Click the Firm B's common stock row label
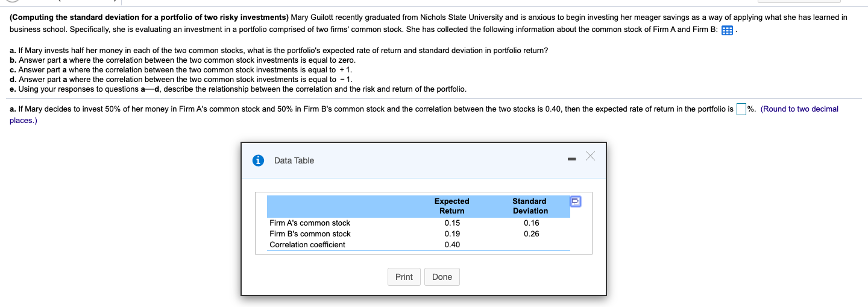 tap(310, 234)
